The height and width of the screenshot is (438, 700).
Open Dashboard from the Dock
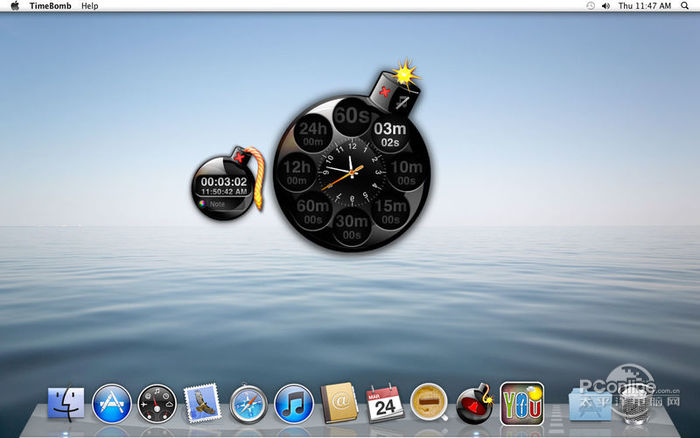[157, 404]
